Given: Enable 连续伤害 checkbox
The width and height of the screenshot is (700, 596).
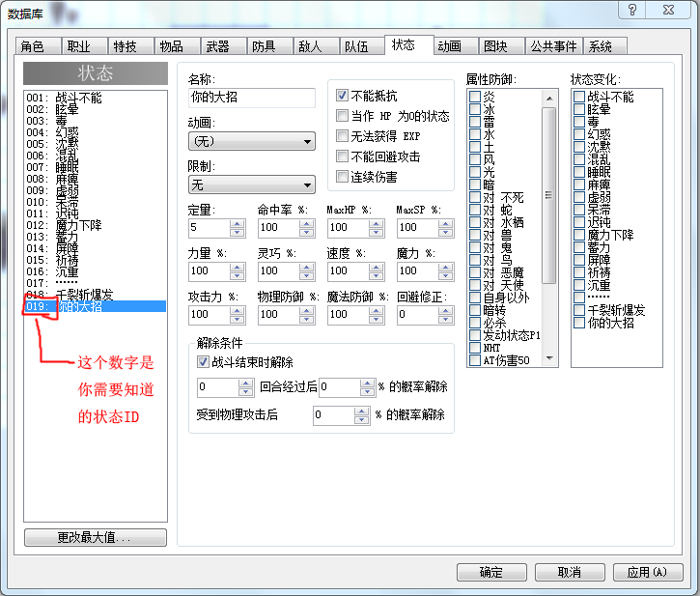Looking at the screenshot, I should click(x=342, y=177).
